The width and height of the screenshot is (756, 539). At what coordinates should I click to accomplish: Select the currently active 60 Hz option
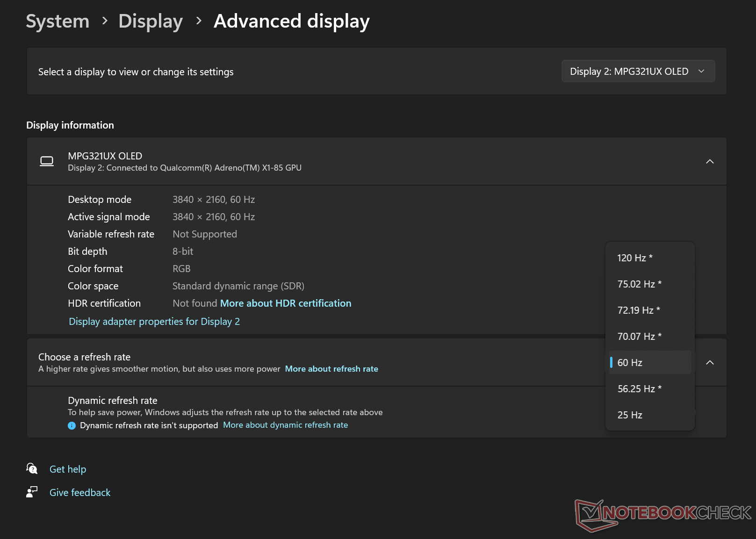pos(649,363)
